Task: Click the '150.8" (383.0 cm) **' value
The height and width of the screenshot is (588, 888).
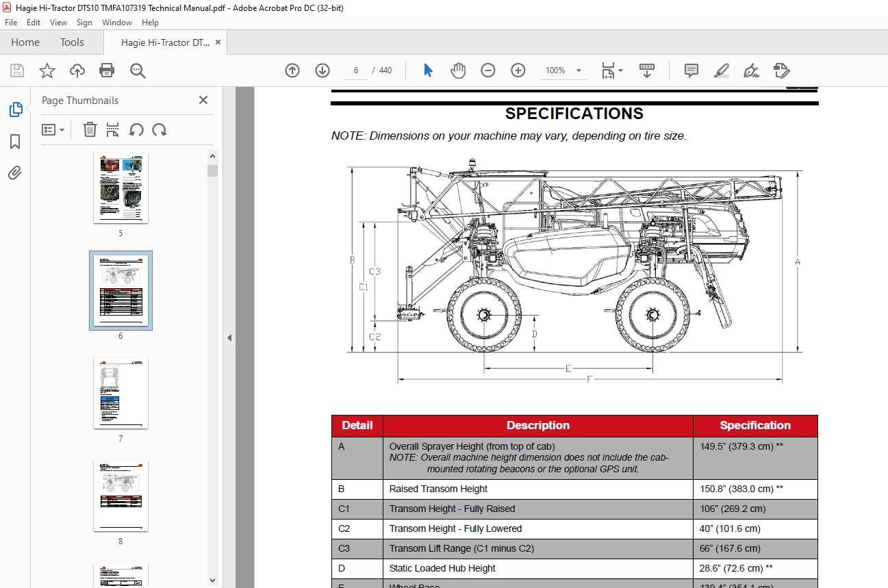Action: (x=741, y=489)
